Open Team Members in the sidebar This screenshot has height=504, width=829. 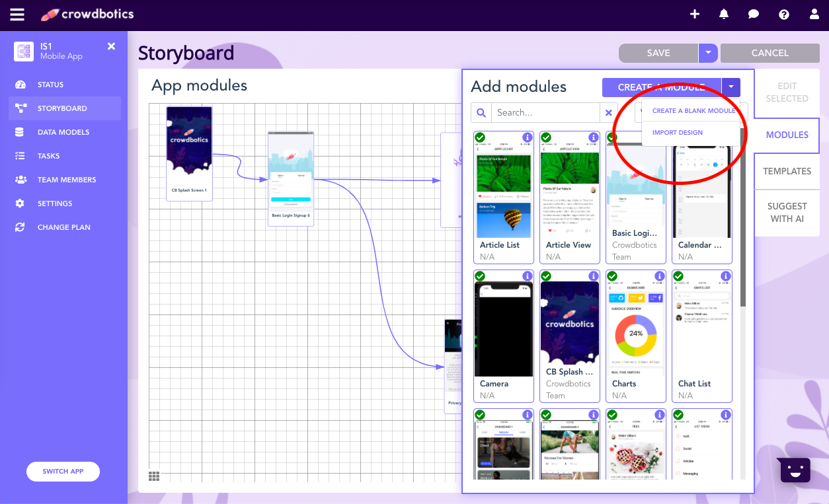64,180
